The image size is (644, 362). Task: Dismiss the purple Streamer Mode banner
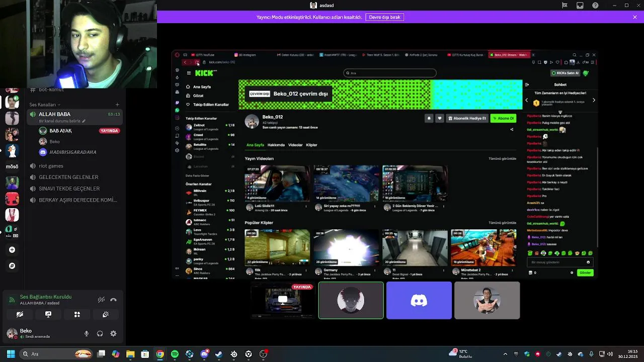(635, 17)
